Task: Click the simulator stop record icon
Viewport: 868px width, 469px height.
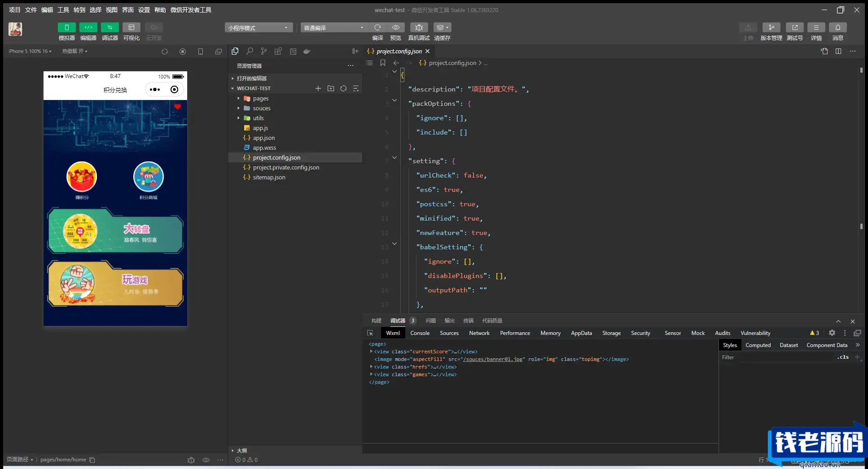Action: [x=183, y=52]
